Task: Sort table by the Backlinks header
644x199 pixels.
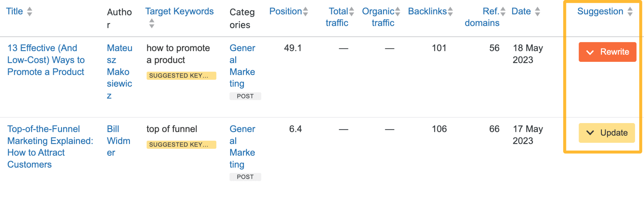Action: pos(427,12)
